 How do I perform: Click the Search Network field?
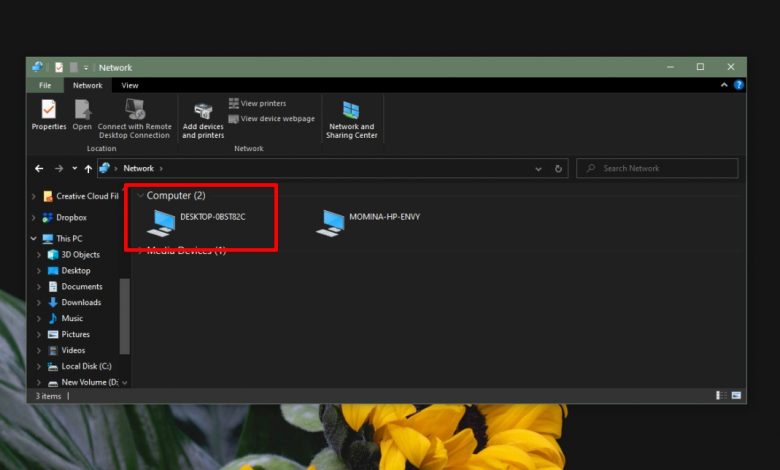[x=657, y=169]
